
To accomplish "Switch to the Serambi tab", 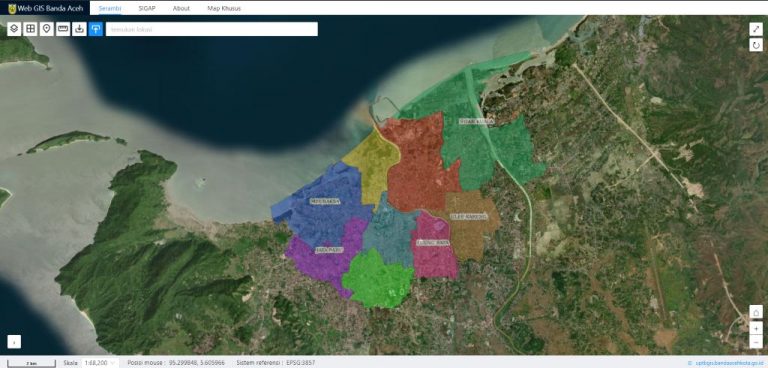I will (110, 8).
